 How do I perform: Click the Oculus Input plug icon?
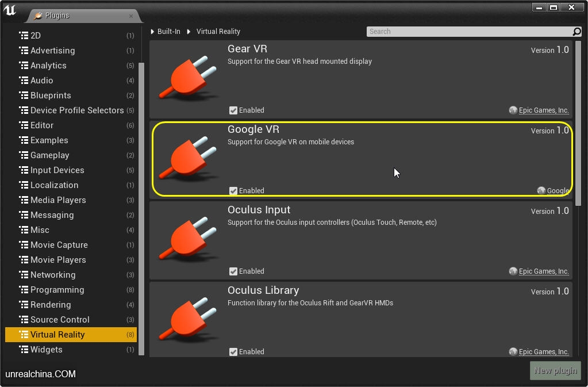(x=187, y=240)
